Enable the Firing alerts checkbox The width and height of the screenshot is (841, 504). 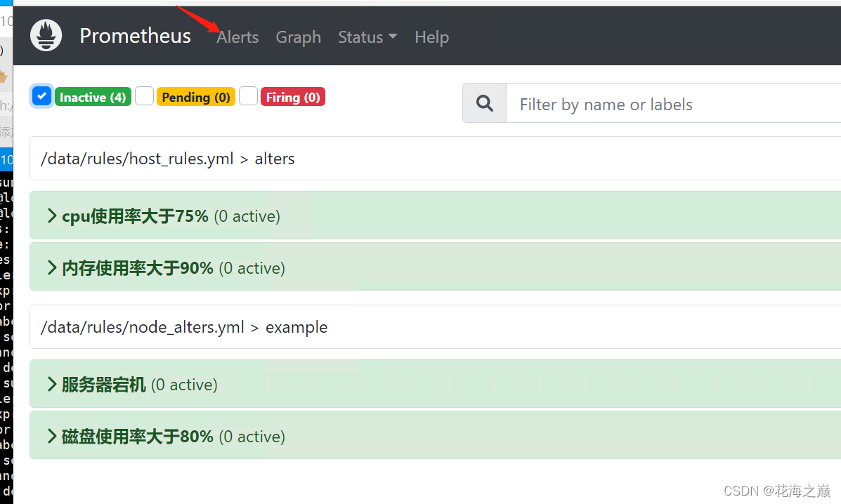248,96
